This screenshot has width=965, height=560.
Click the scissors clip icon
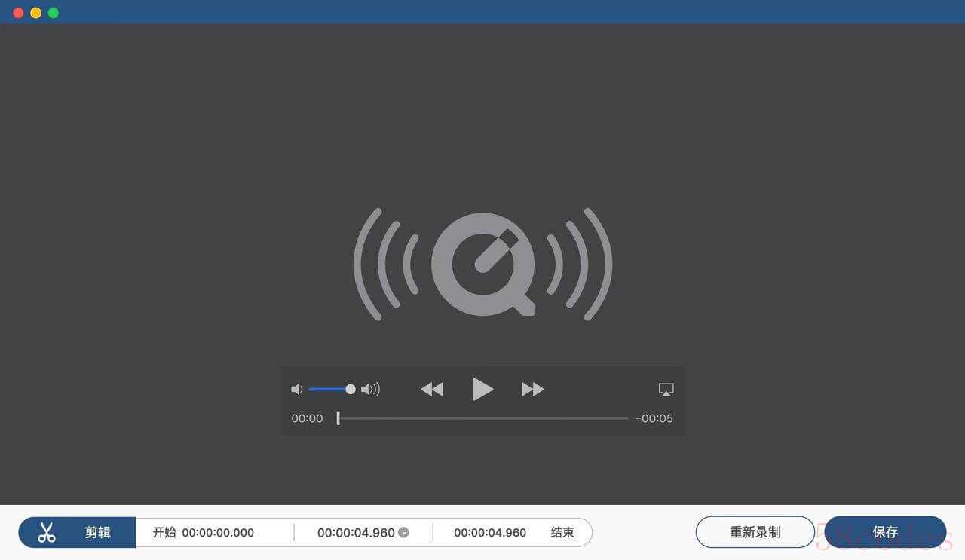[47, 532]
